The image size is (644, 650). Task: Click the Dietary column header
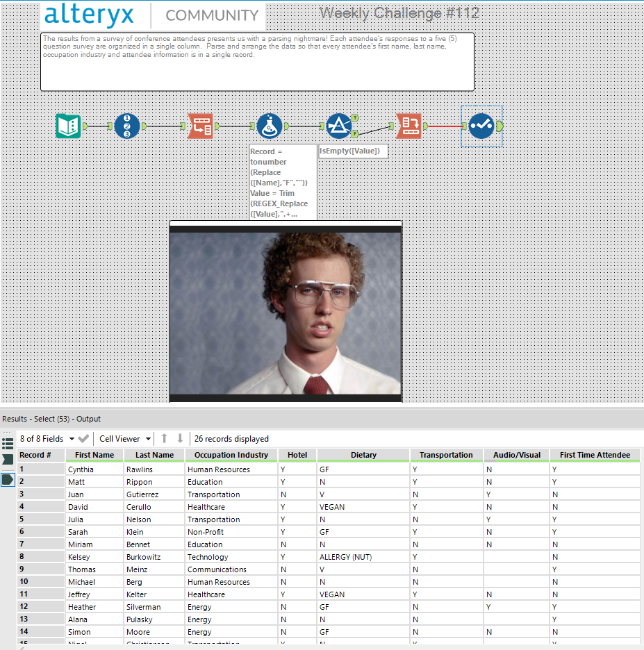(x=363, y=455)
